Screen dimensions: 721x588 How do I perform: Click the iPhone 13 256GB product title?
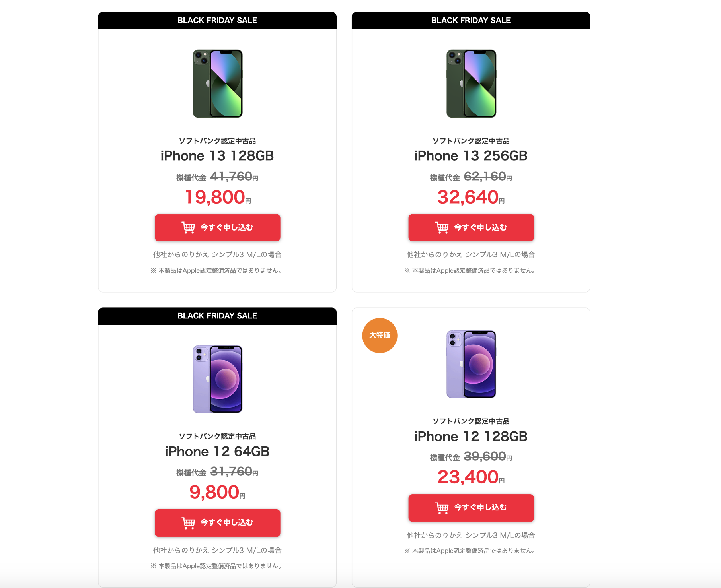point(471,156)
